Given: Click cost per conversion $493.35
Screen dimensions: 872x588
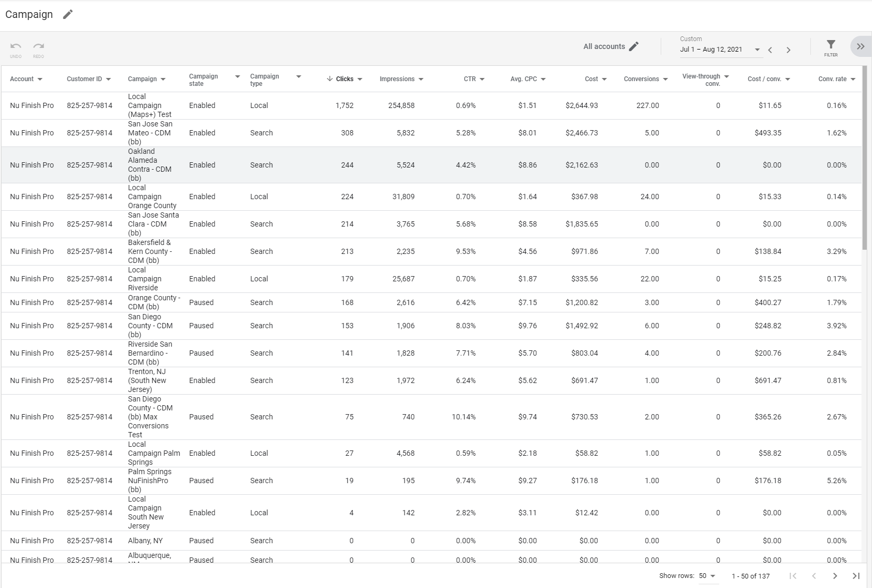Looking at the screenshot, I should (x=768, y=133).
